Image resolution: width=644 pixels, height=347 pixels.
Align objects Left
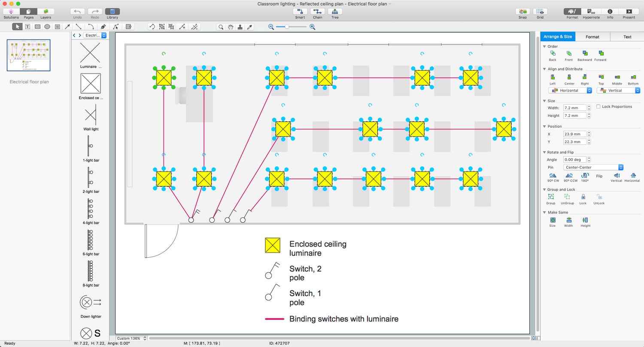point(553,79)
